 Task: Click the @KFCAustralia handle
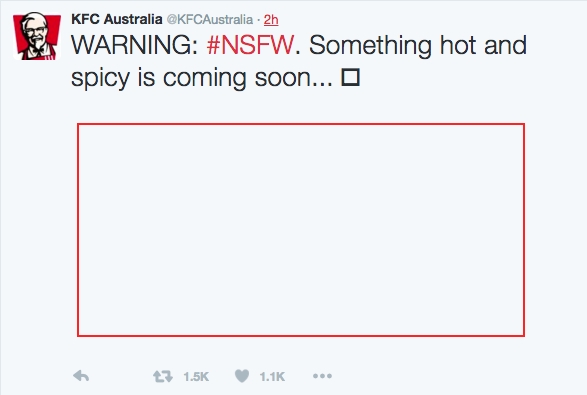pos(210,19)
